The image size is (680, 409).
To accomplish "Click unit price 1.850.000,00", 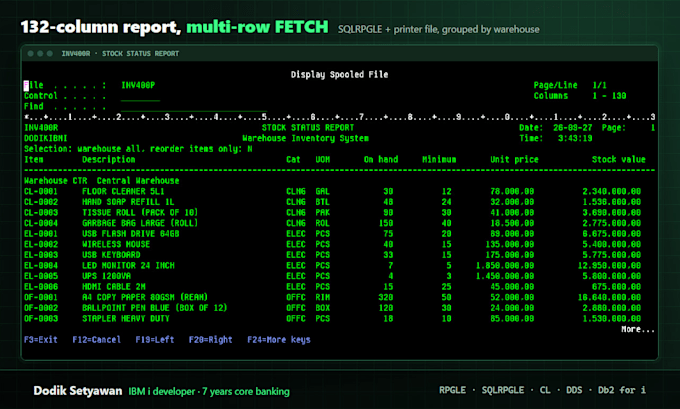I will [x=505, y=265].
